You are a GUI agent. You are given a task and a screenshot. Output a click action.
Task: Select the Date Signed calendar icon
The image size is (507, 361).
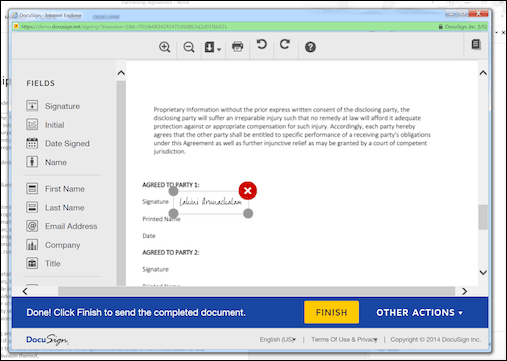click(32, 143)
